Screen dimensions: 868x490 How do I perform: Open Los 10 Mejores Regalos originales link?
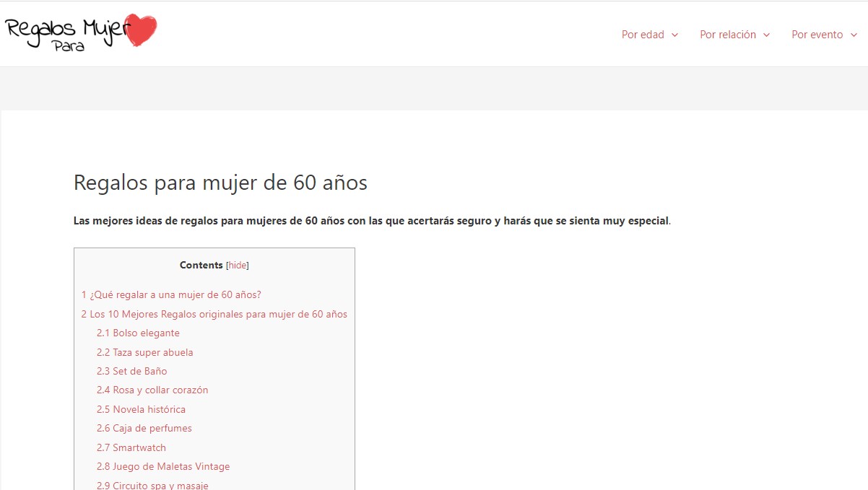(214, 314)
